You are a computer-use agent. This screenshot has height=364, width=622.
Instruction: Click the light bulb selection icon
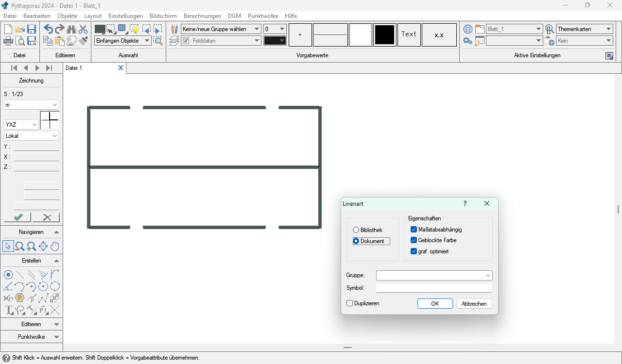coord(135,29)
